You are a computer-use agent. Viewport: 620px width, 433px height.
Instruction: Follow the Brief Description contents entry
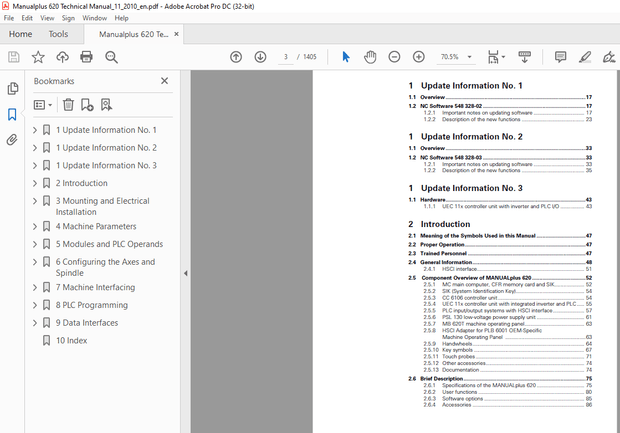point(500,379)
